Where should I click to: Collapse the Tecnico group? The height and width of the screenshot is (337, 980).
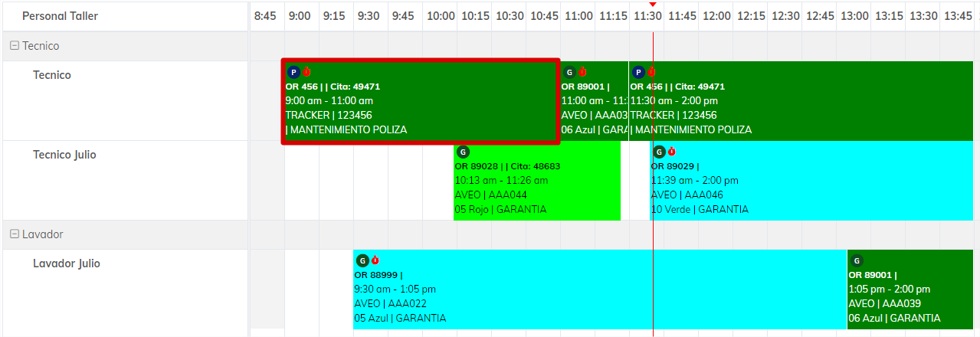click(14, 46)
